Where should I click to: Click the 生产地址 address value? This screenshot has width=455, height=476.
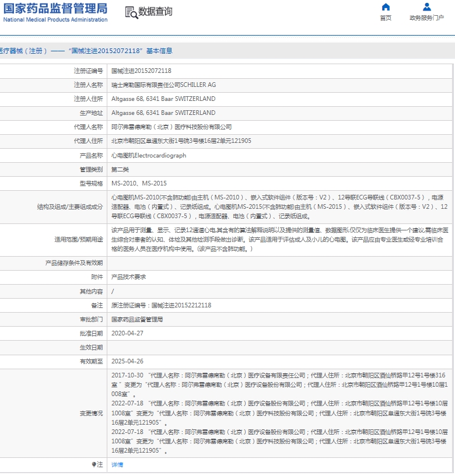click(x=163, y=113)
